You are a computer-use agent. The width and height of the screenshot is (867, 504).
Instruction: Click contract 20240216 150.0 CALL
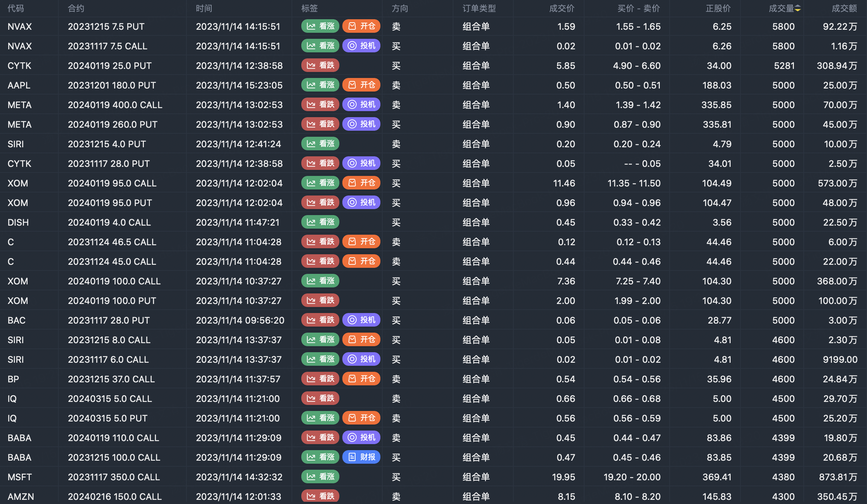pyautogui.click(x=115, y=496)
